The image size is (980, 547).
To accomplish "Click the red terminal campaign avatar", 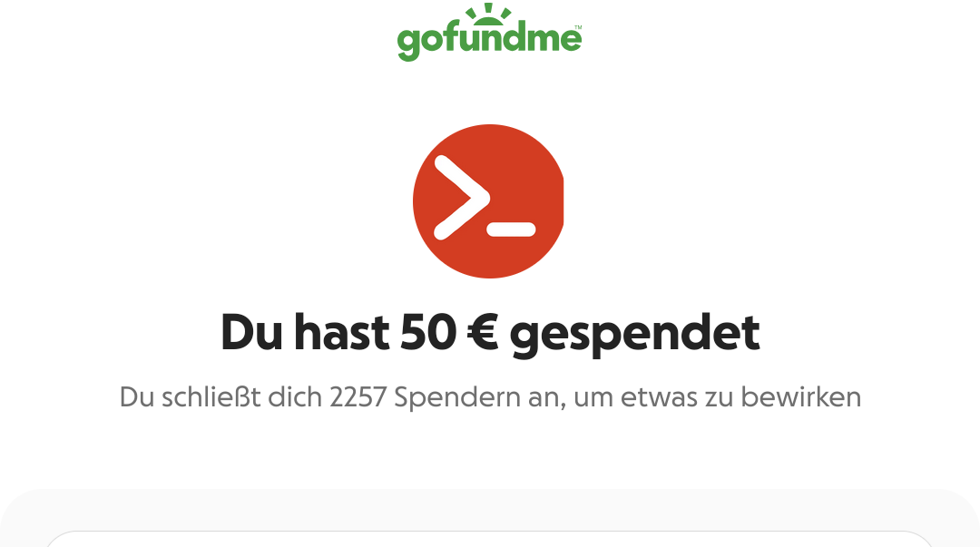I will [x=489, y=201].
